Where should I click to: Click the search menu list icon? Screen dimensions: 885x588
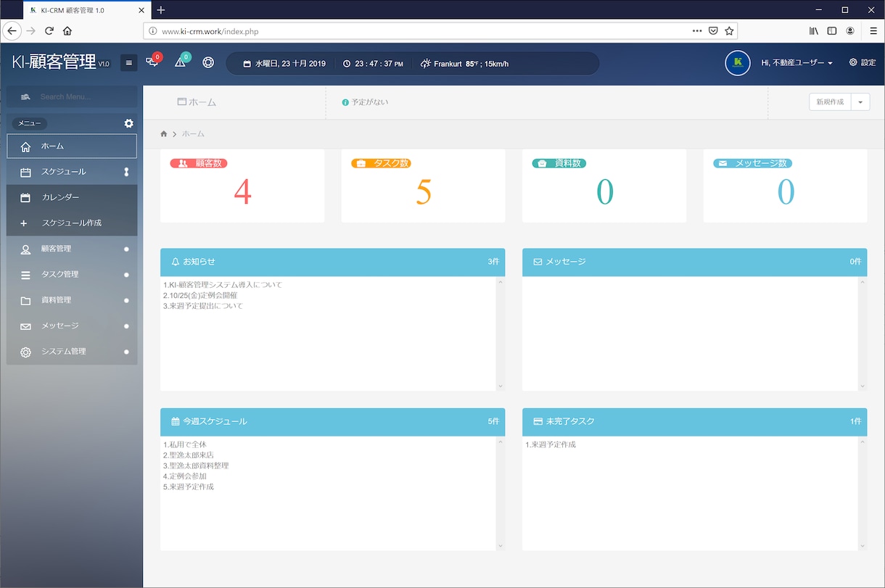point(25,96)
